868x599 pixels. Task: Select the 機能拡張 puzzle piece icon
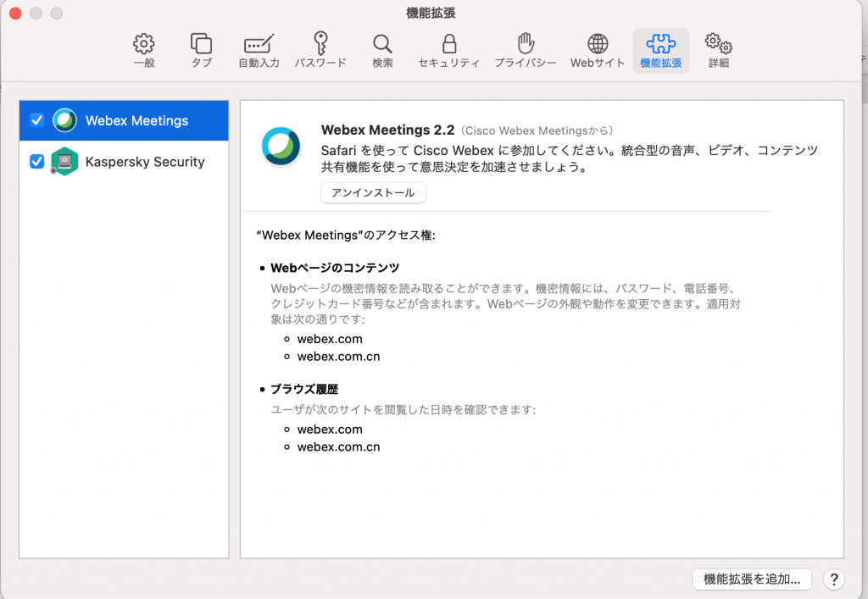tap(661, 44)
